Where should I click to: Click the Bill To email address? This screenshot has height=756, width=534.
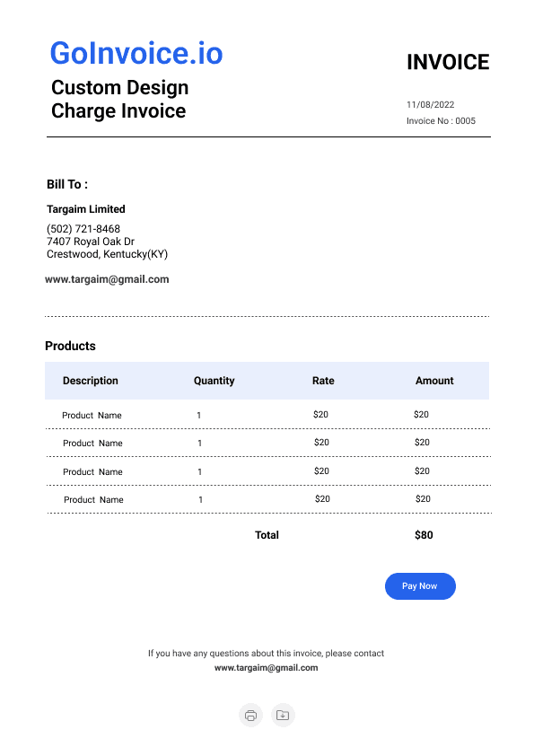click(x=107, y=279)
